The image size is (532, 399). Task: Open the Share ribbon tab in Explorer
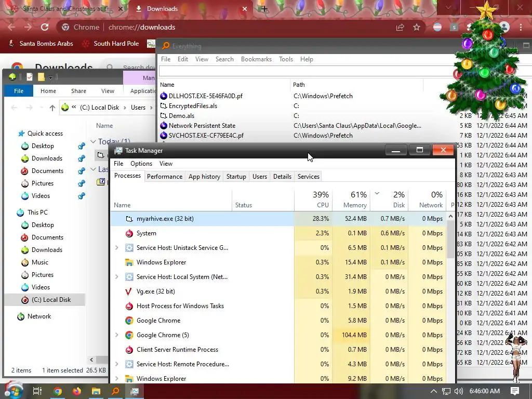point(78,91)
